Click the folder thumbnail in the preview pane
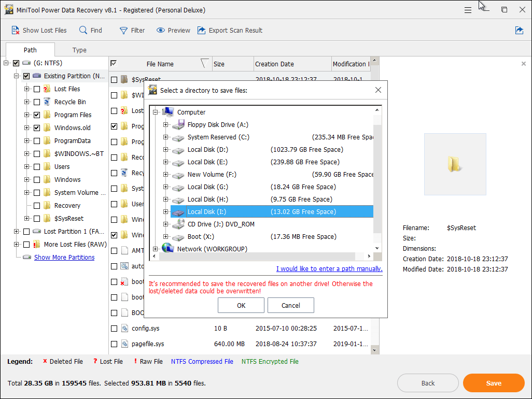This screenshot has width=532, height=399. pos(455,164)
